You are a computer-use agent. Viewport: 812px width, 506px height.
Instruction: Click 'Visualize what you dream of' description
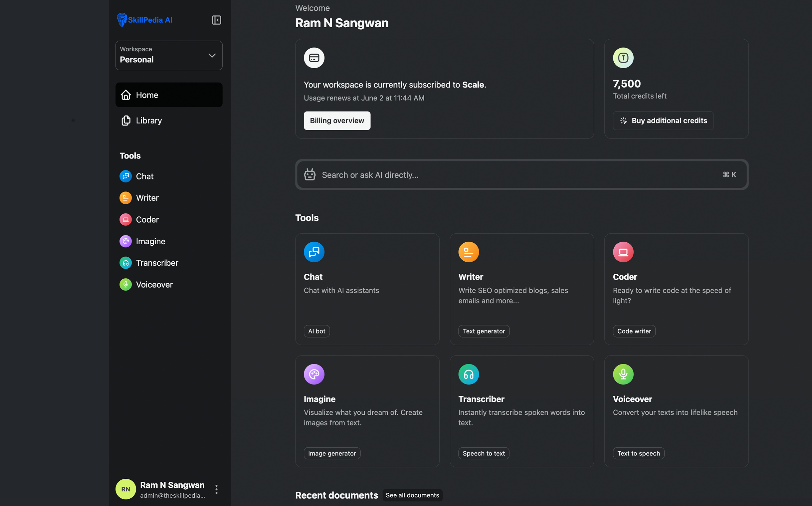tap(363, 418)
